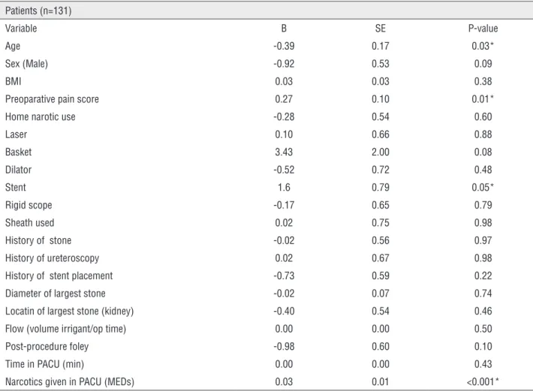Click the Laser SE value 0.66
Image resolution: width=533 pixels, height=392 pixels.
[x=381, y=134]
